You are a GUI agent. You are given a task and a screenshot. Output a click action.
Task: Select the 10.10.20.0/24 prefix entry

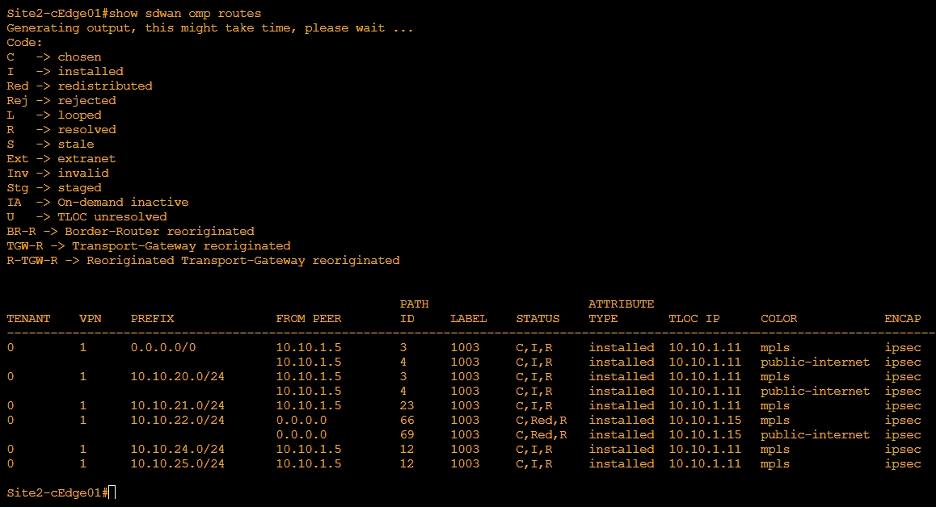pos(177,377)
